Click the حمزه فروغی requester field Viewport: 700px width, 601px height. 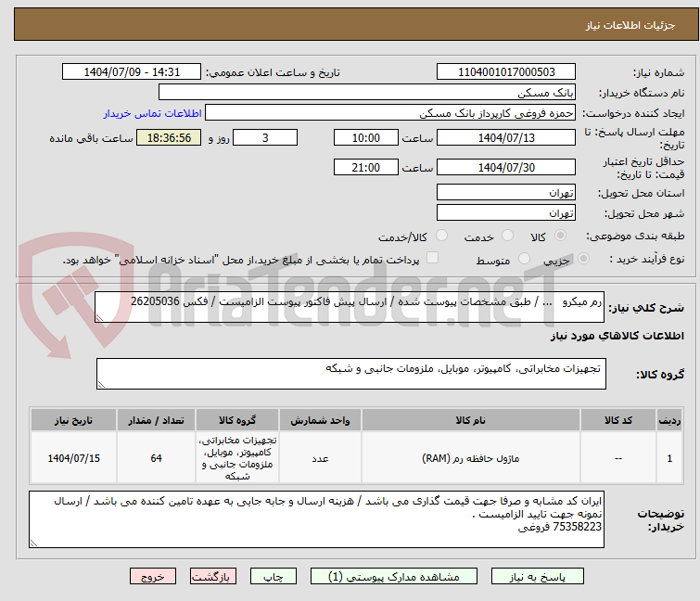tap(390, 113)
